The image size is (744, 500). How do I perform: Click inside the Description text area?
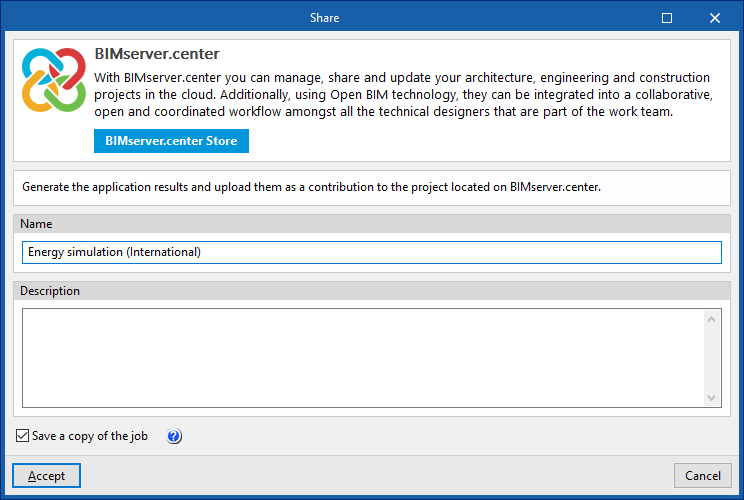[361, 357]
